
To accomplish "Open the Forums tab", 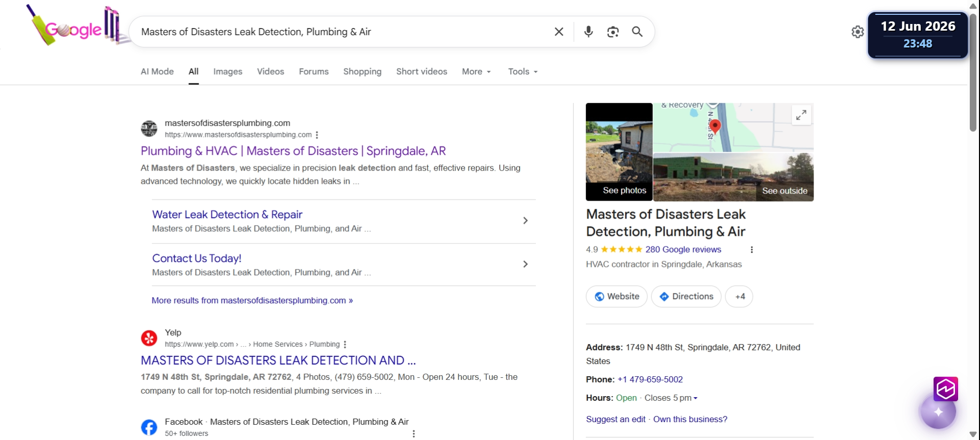I will pos(314,71).
